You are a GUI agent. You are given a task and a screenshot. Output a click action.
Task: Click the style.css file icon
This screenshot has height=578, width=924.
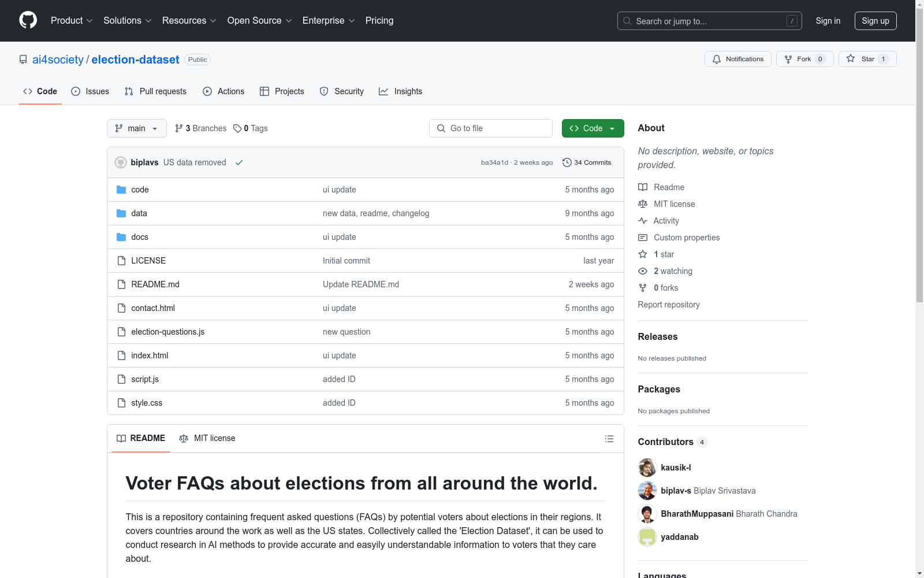click(121, 403)
